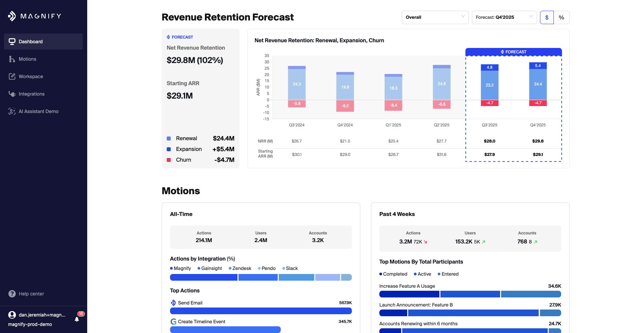Open notifications bell with 15 badge
The image size is (644, 333).
click(x=77, y=319)
